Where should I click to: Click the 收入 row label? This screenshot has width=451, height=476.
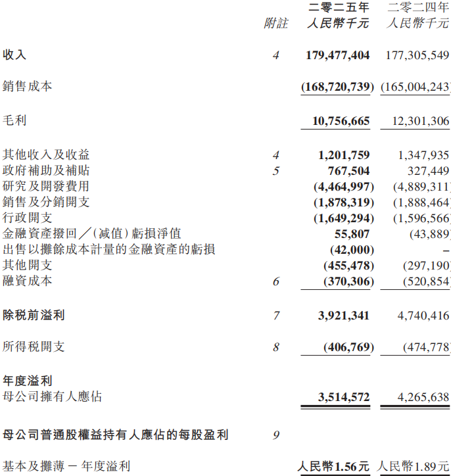pos(14,55)
